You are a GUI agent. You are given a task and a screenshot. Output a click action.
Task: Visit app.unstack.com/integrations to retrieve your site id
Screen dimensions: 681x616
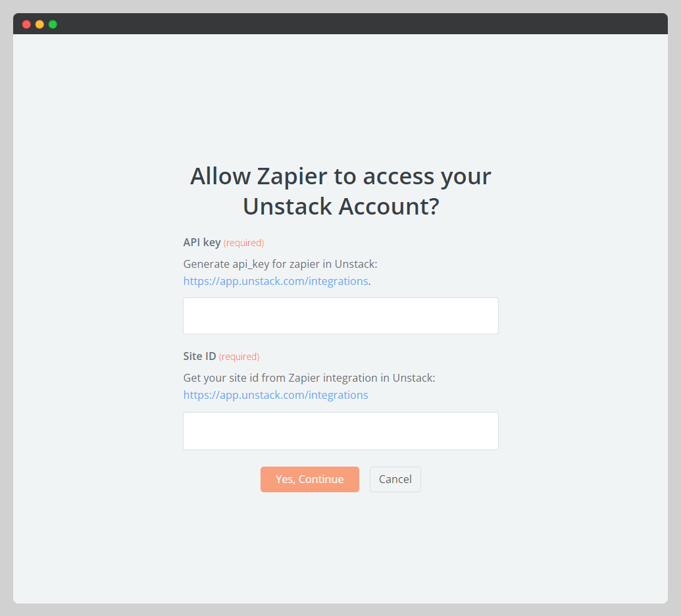(275, 395)
